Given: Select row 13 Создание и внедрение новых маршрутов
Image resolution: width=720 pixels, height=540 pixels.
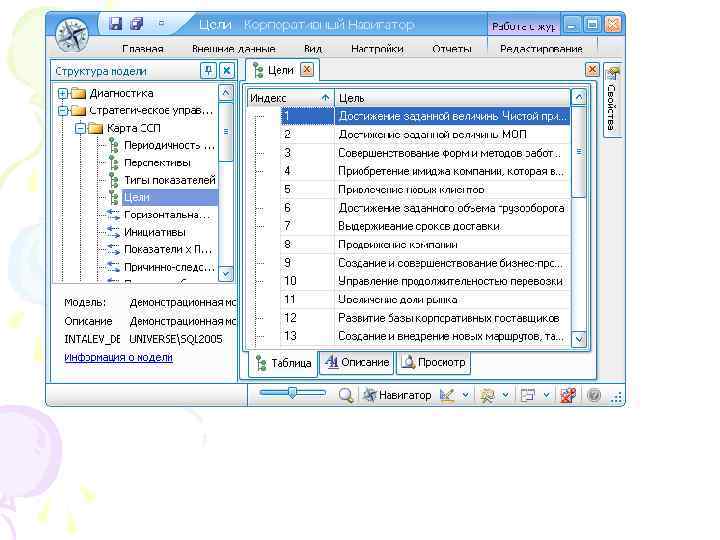Looking at the screenshot, I should click(x=425, y=336).
